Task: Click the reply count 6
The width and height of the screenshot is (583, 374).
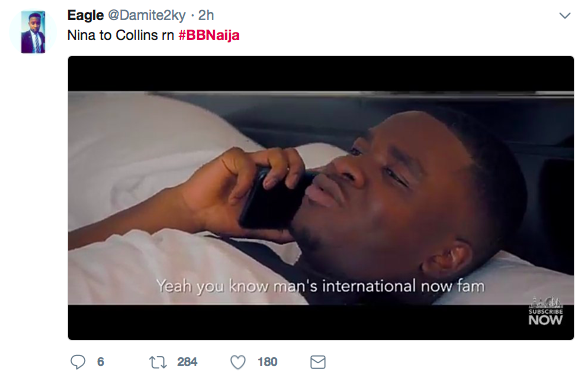Action: pos(100,362)
